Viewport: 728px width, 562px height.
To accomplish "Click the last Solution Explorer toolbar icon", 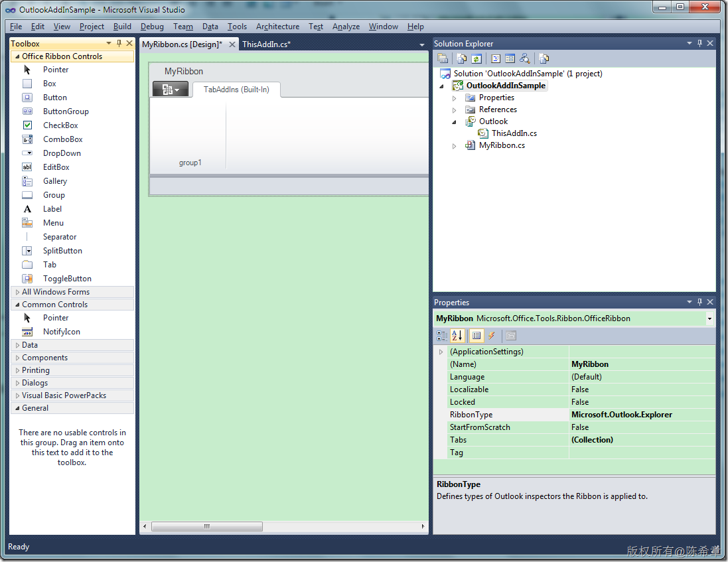I will pos(544,58).
